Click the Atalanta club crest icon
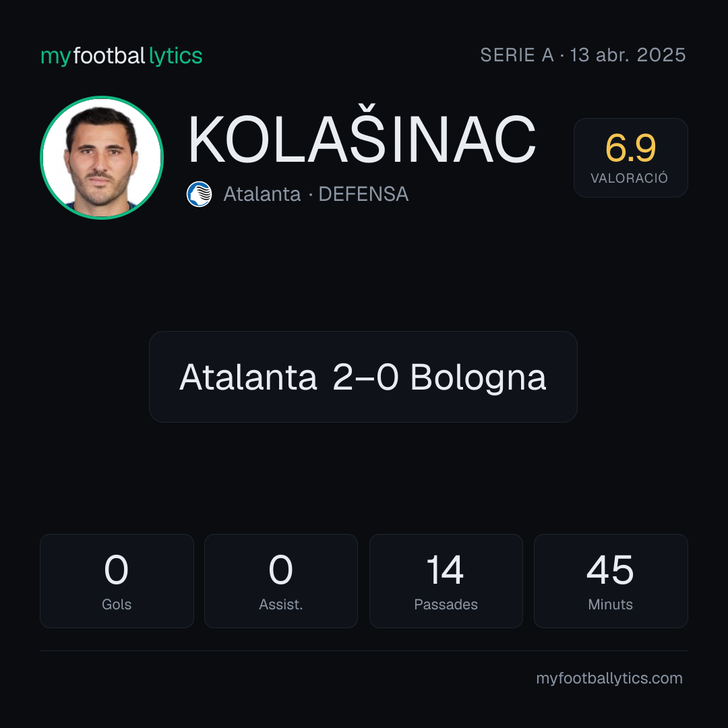Viewport: 728px width, 728px height. (199, 194)
